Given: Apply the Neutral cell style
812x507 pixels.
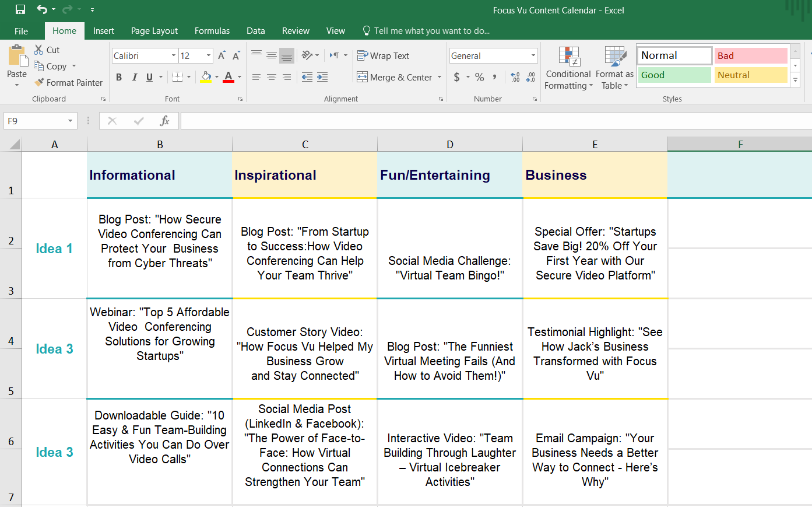Looking at the screenshot, I should pyautogui.click(x=751, y=75).
